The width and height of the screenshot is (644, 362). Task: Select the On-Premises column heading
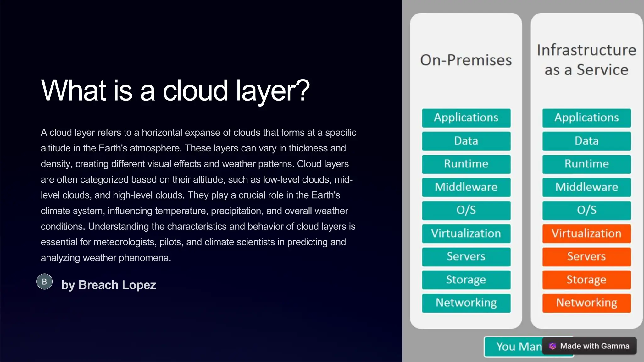coord(466,60)
